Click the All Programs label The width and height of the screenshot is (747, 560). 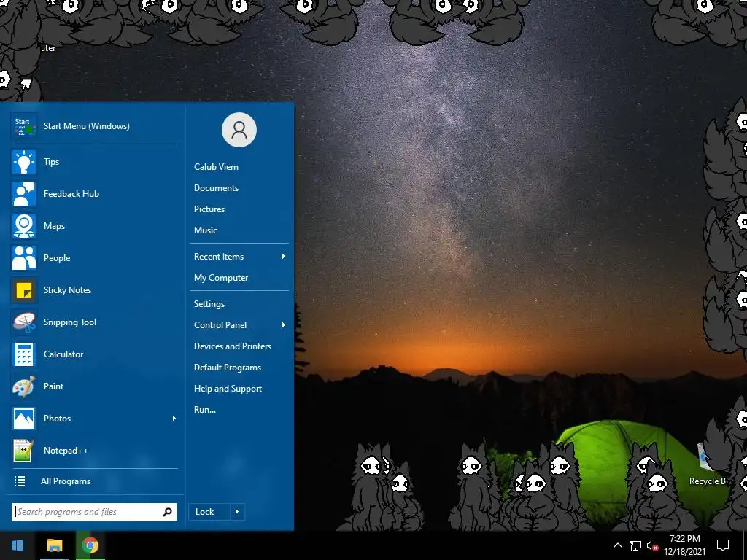[66, 481]
